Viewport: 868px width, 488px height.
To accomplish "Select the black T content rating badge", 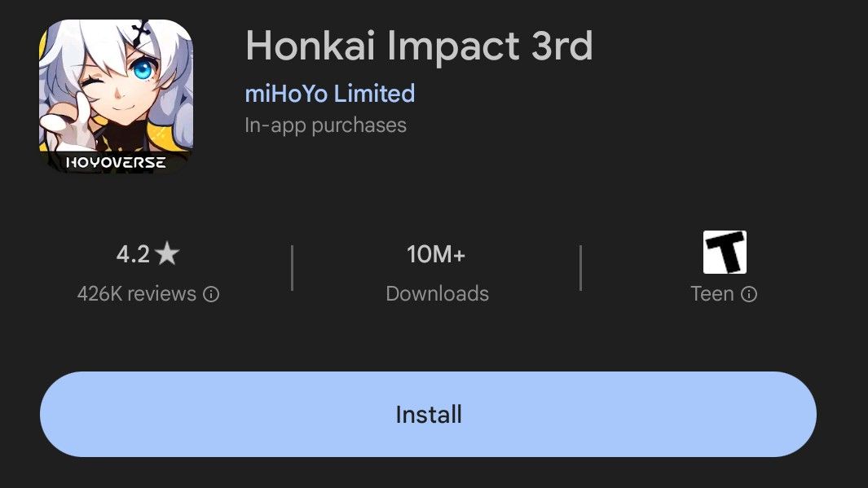I will tap(724, 253).
